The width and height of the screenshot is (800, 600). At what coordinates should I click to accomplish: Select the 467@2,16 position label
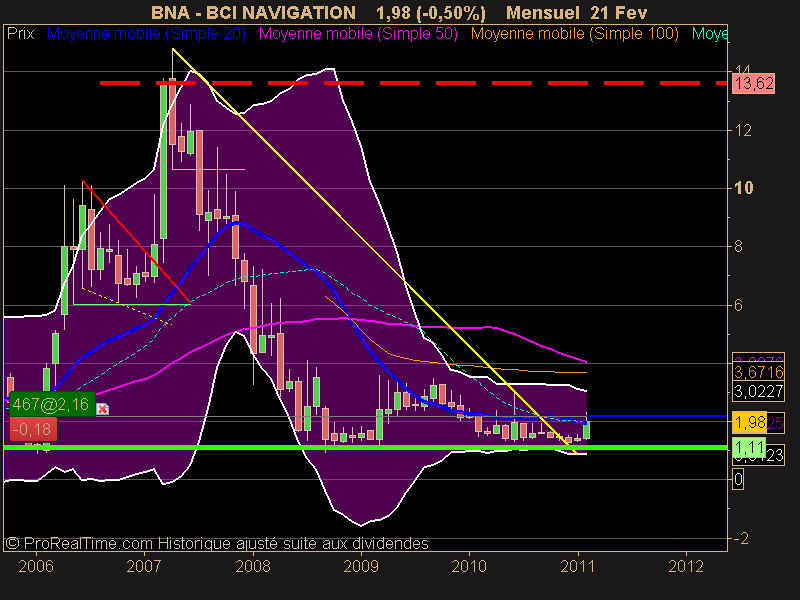pos(52,405)
